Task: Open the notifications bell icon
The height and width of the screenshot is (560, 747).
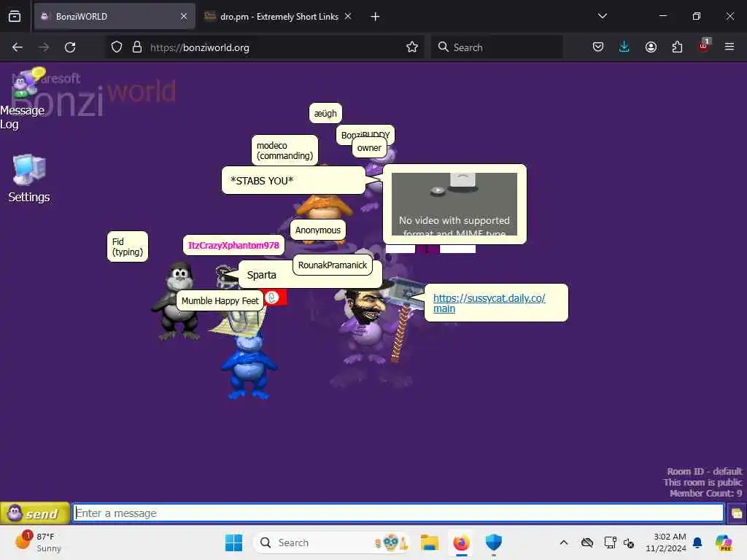Action: point(697,542)
